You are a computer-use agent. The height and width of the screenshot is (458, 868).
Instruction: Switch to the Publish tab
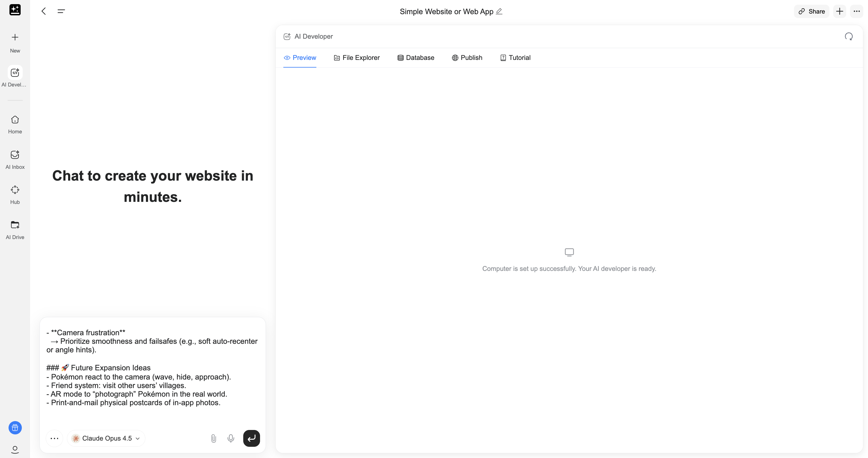(x=467, y=58)
